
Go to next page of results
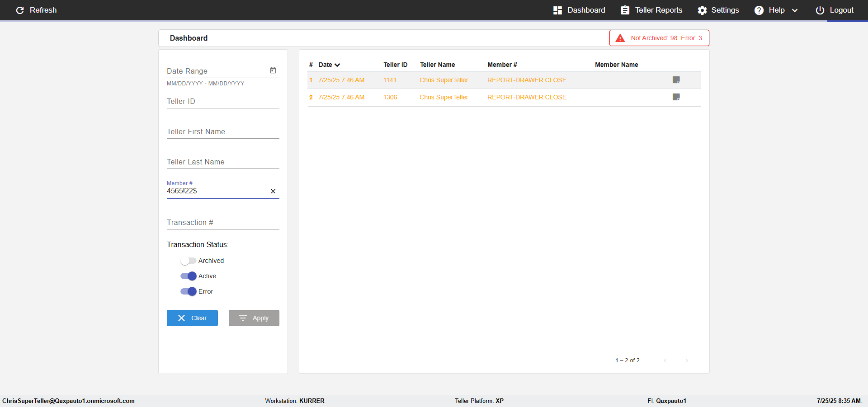pyautogui.click(x=687, y=360)
